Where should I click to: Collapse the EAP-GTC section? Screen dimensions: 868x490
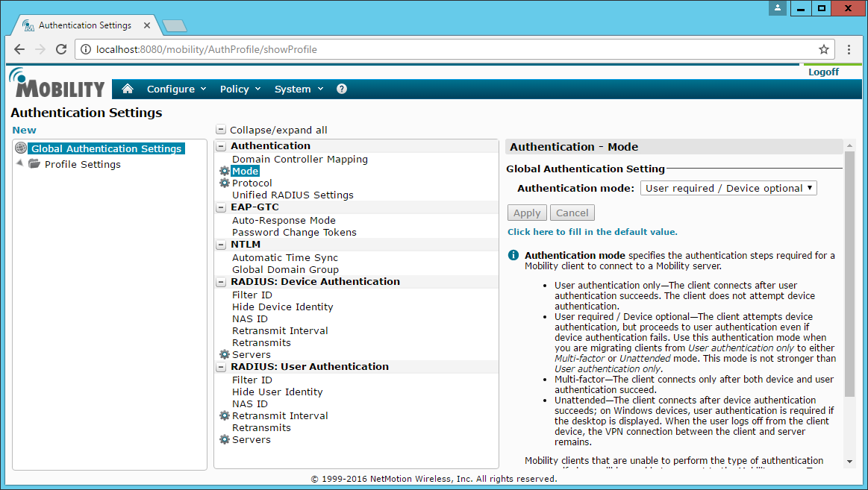(221, 207)
